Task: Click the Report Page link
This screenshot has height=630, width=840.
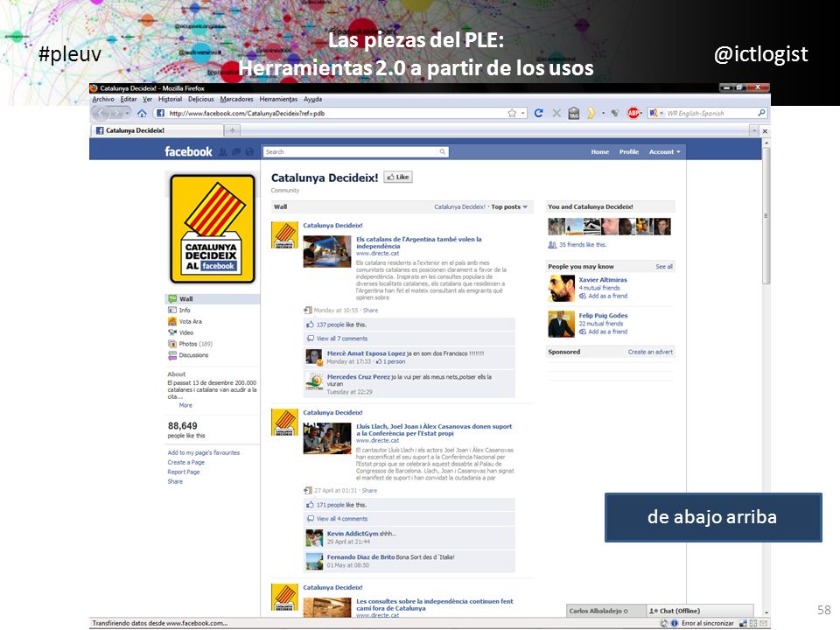Action: coord(183,472)
